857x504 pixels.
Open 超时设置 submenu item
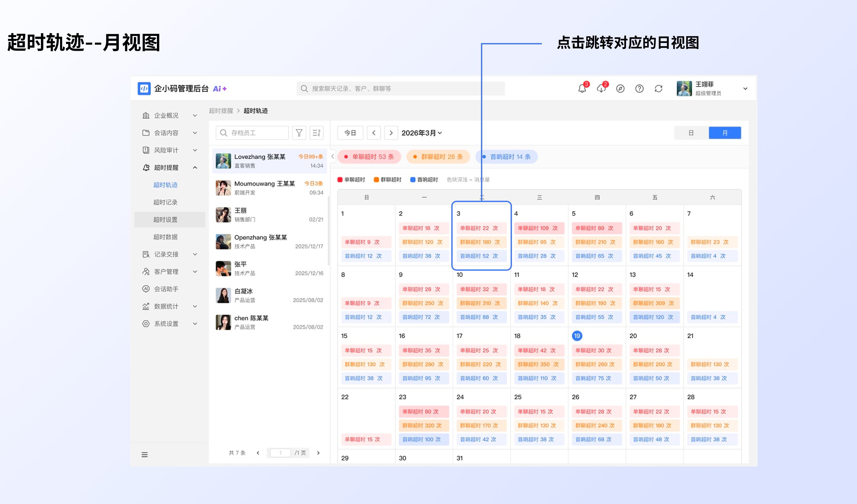(x=170, y=219)
